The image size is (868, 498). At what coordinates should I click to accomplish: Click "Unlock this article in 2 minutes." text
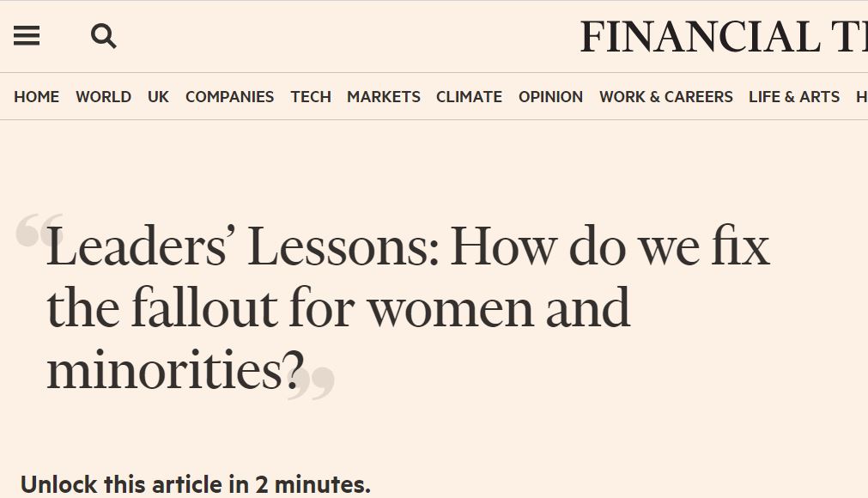pos(196,485)
